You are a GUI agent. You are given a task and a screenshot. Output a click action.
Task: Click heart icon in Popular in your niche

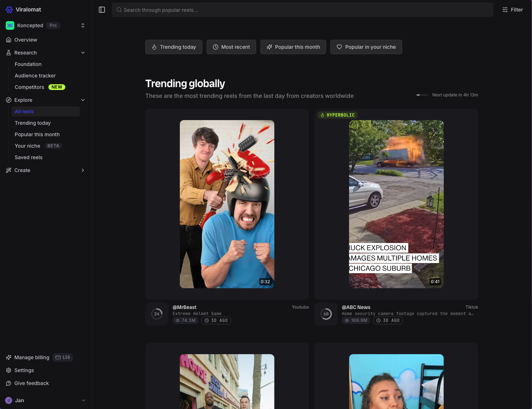click(x=339, y=47)
